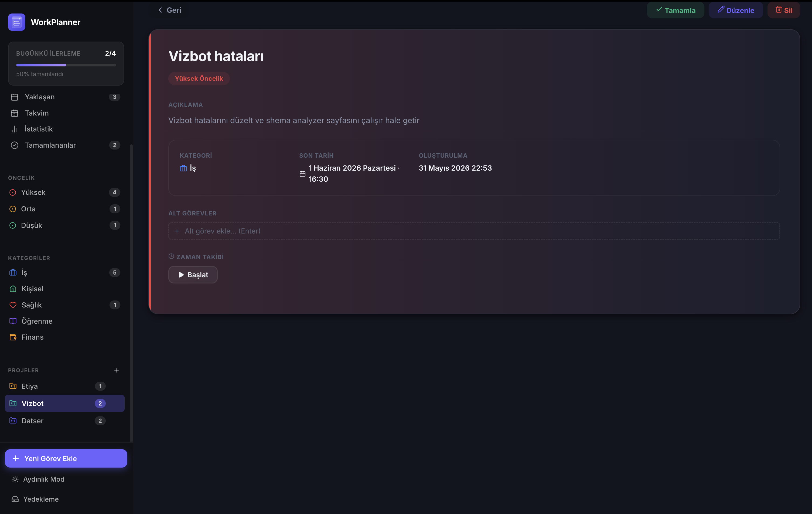Click the Bugünkü İlerleme progress bar
Image resolution: width=812 pixels, height=514 pixels.
(66, 65)
